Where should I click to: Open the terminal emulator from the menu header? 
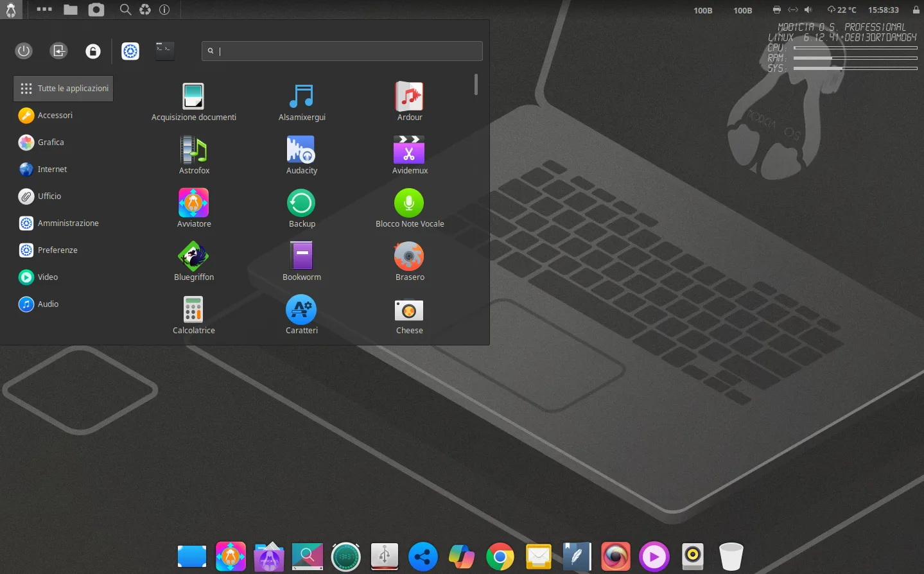(x=164, y=51)
